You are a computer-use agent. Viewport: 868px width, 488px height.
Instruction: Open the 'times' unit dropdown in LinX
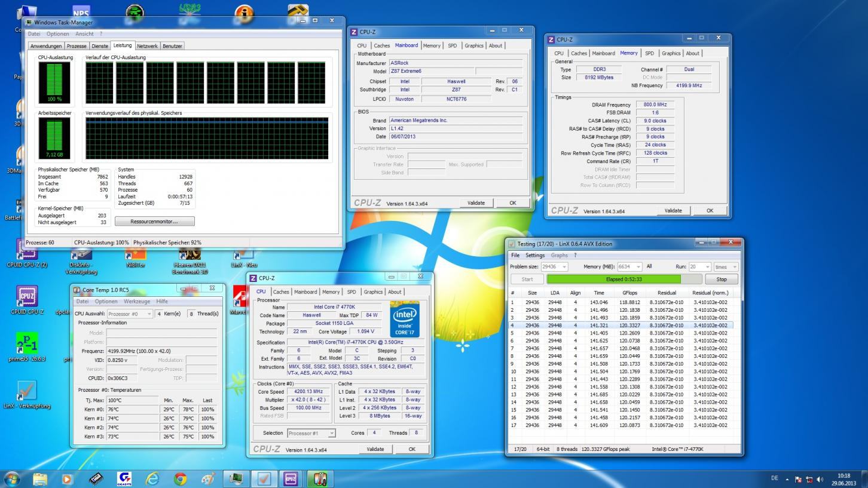734,267
